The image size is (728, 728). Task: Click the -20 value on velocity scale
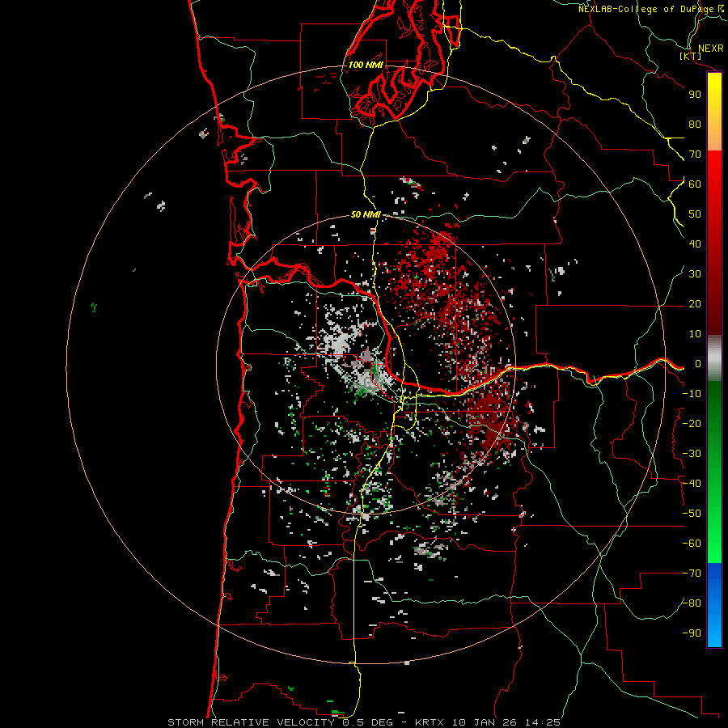pyautogui.click(x=692, y=424)
